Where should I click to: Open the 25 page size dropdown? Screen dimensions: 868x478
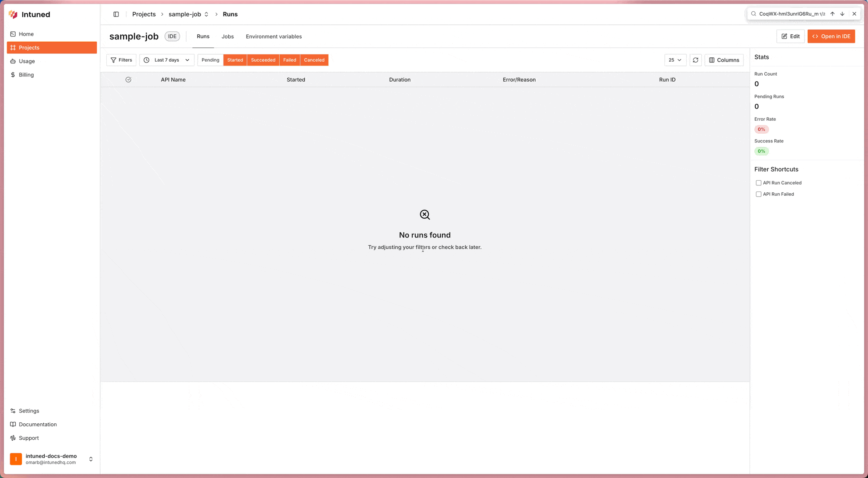click(675, 60)
